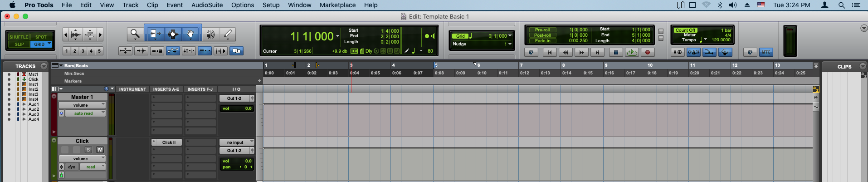
Task: Toggle Link Timeline and Edit Selection
Action: pos(189,51)
